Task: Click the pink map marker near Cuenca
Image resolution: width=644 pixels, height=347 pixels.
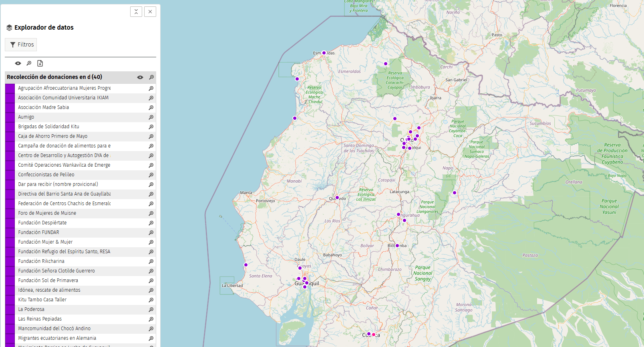Action: tap(374, 335)
